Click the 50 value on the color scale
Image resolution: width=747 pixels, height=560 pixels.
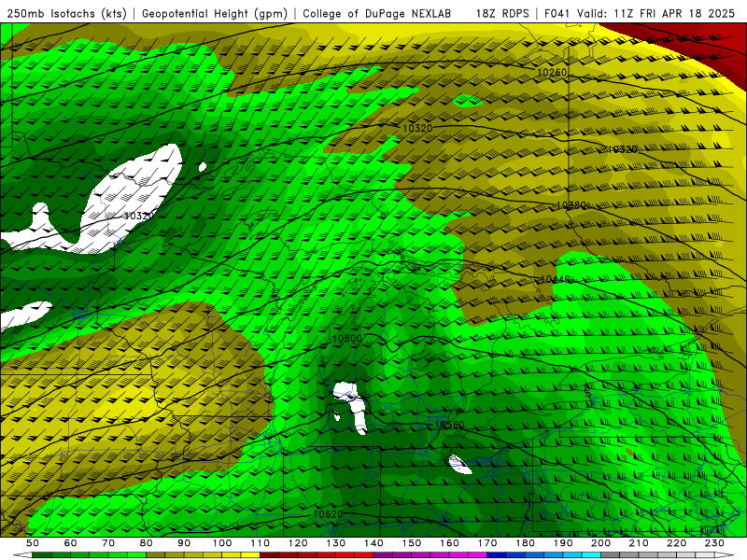click(33, 543)
